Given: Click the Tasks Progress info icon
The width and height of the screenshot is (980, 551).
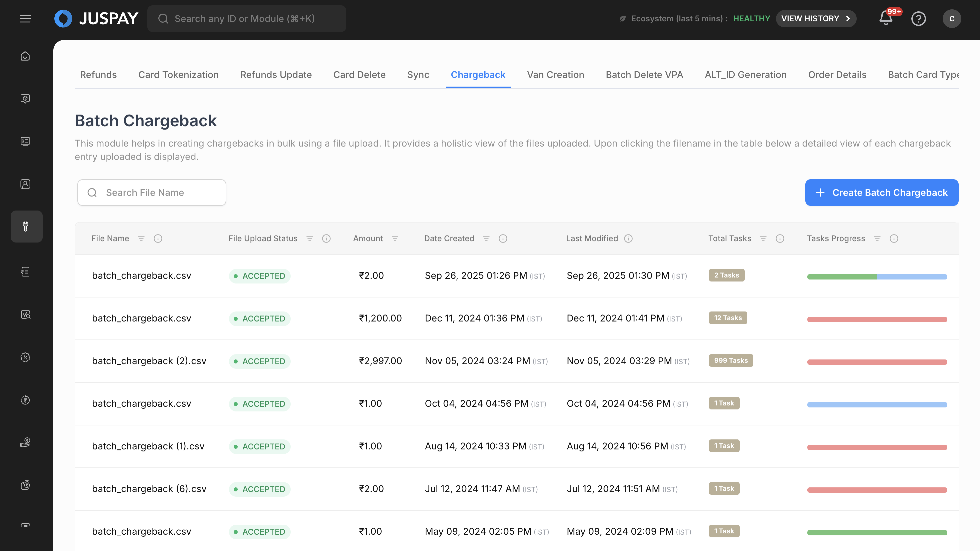Looking at the screenshot, I should (894, 239).
